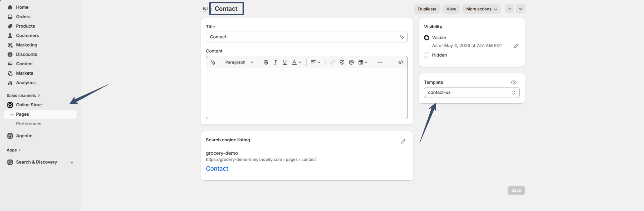Insert image using editor toolbar icon
The height and width of the screenshot is (211, 644).
pyautogui.click(x=342, y=62)
